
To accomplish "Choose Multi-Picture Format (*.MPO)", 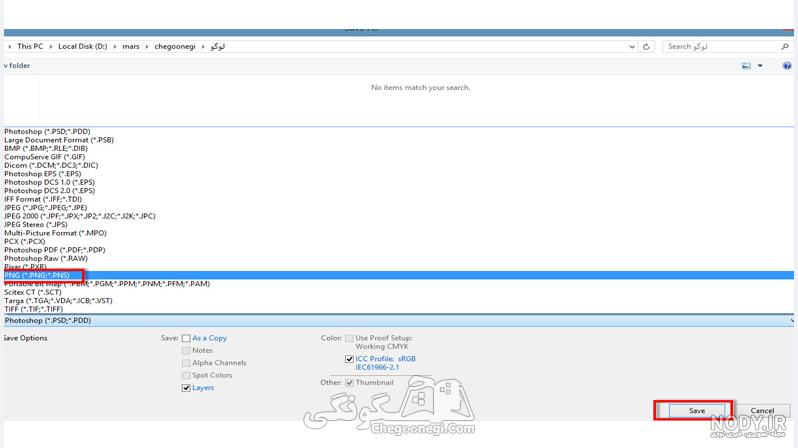I will [55, 233].
